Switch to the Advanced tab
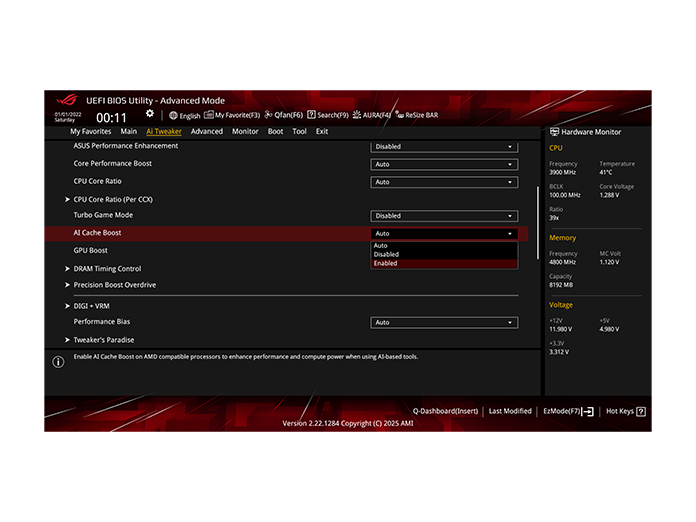Viewport: 696px width, 522px height. click(207, 131)
